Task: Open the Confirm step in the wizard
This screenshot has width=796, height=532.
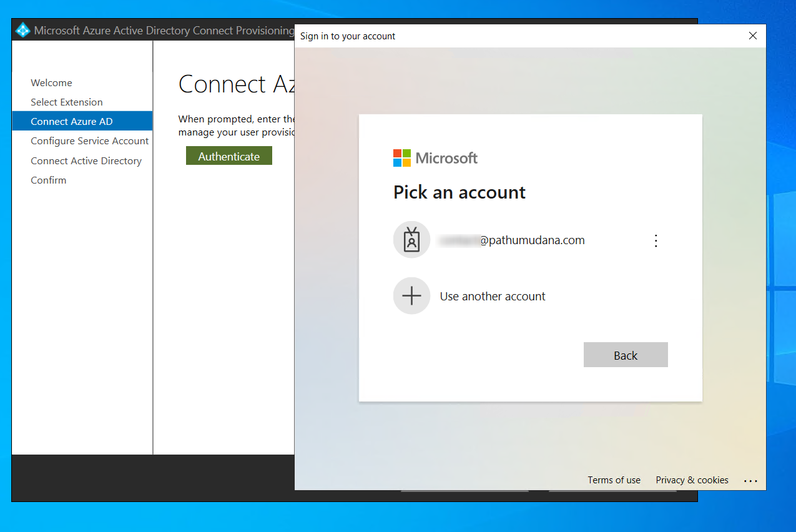Action: coord(49,180)
